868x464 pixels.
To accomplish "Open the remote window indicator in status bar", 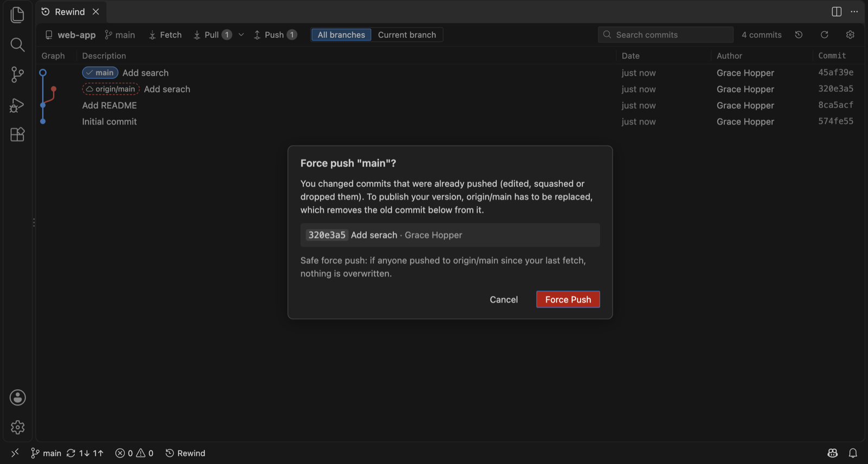I will pyautogui.click(x=15, y=453).
